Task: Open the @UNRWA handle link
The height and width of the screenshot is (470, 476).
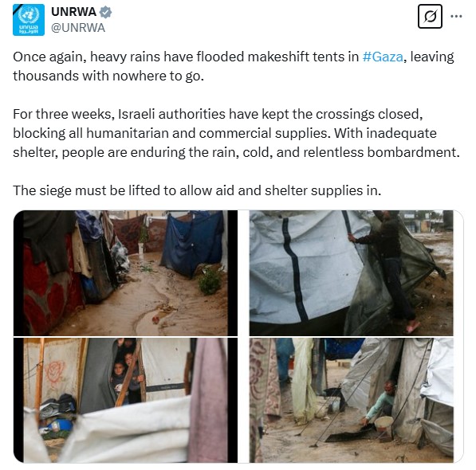Action: 78,28
